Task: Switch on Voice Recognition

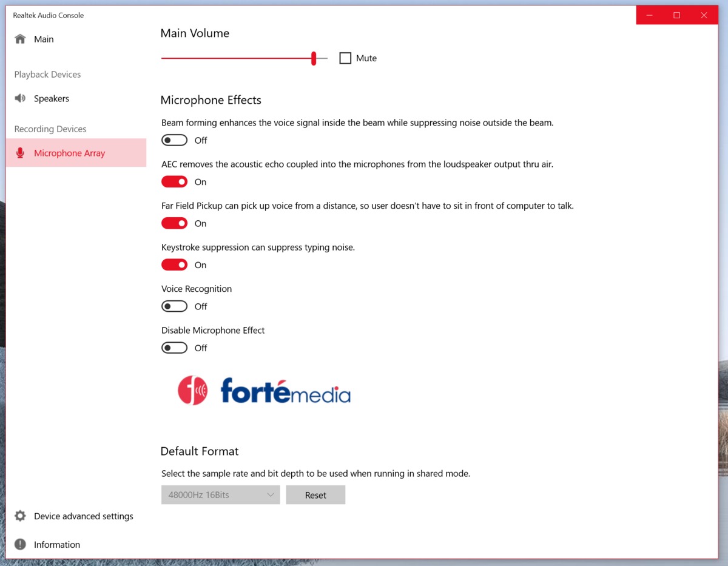Action: tap(174, 307)
